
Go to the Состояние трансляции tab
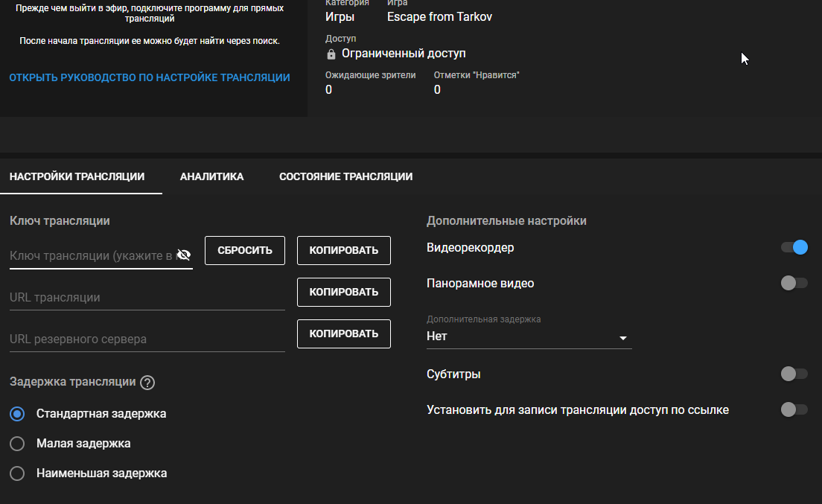coord(346,176)
